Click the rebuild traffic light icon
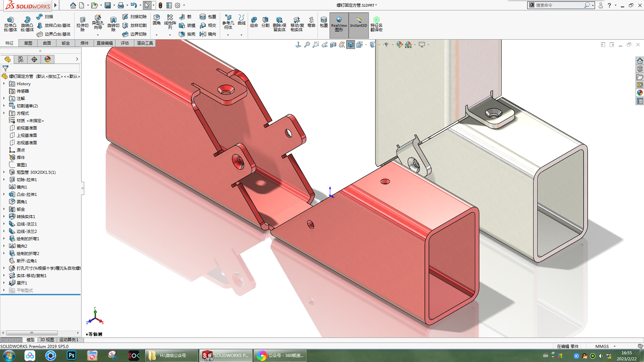Image resolution: width=644 pixels, height=362 pixels. 160,5
